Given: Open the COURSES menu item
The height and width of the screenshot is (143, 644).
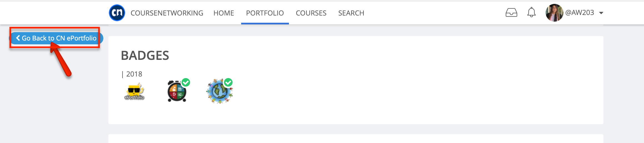Looking at the screenshot, I should (311, 13).
